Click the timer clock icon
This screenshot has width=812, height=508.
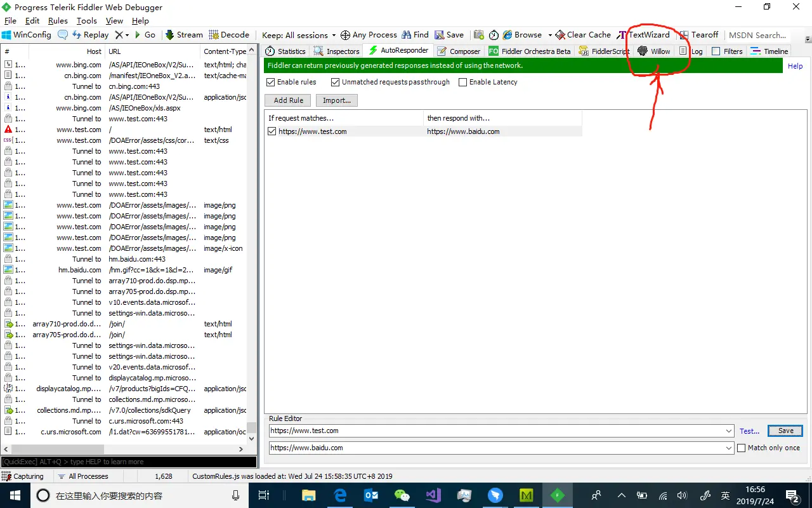(494, 35)
